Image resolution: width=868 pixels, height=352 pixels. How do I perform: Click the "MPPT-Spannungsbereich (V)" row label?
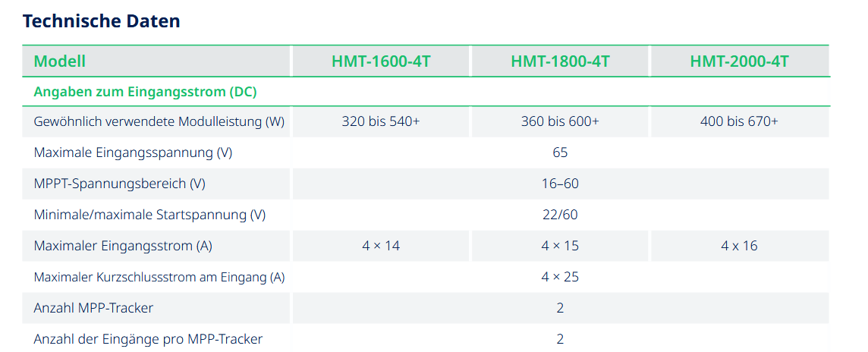[120, 184]
